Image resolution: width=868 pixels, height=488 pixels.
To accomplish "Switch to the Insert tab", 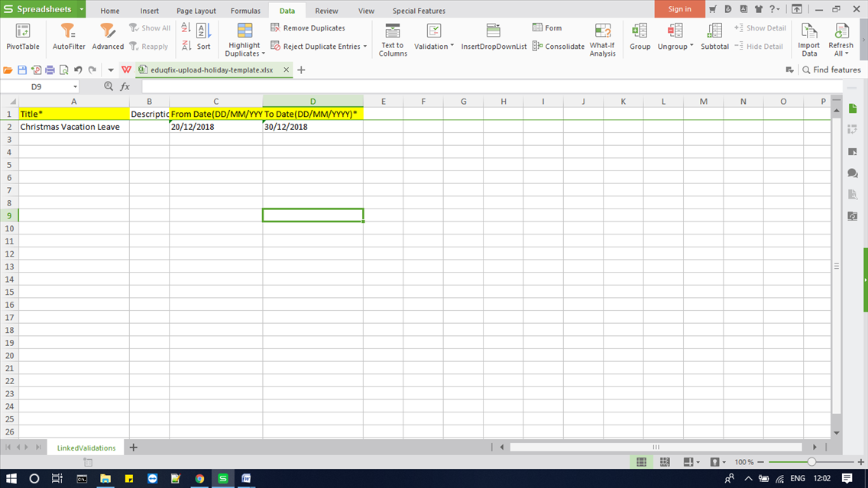I will [x=150, y=11].
